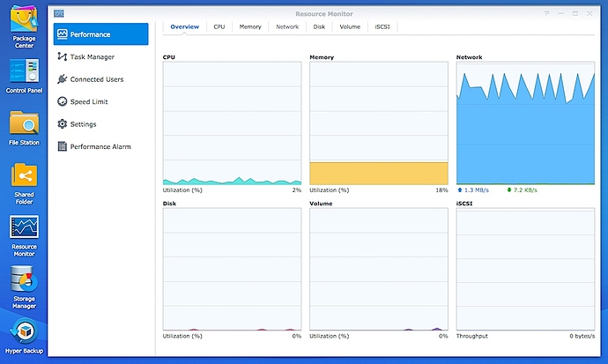Click the blue upload arrow icon

(x=460, y=190)
